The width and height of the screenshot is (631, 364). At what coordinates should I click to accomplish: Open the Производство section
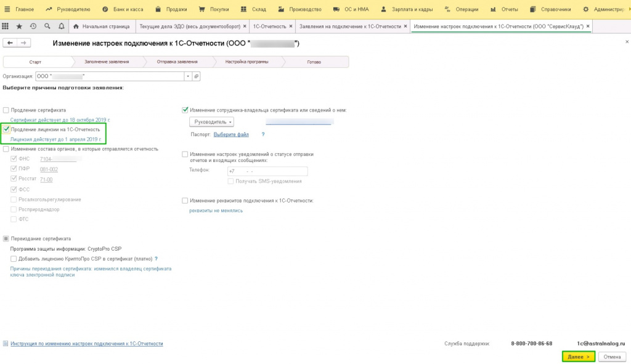coord(299,9)
